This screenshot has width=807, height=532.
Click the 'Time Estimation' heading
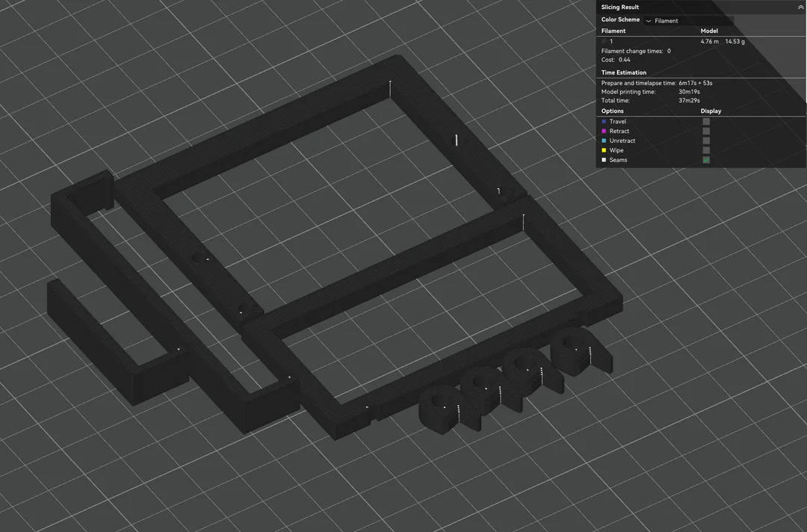pos(624,72)
